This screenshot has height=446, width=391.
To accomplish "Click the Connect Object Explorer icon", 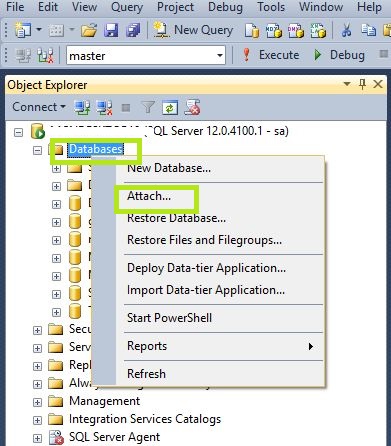I will [x=82, y=108].
